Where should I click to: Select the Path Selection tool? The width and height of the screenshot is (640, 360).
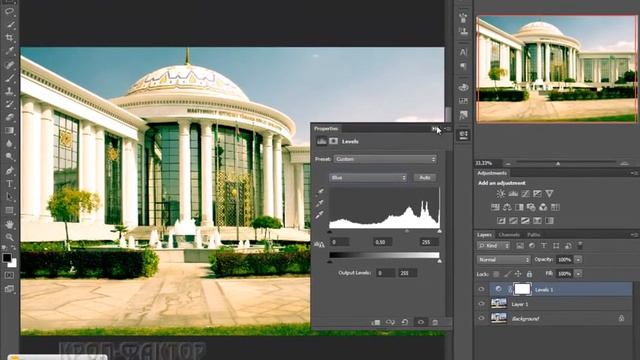pyautogui.click(x=9, y=197)
